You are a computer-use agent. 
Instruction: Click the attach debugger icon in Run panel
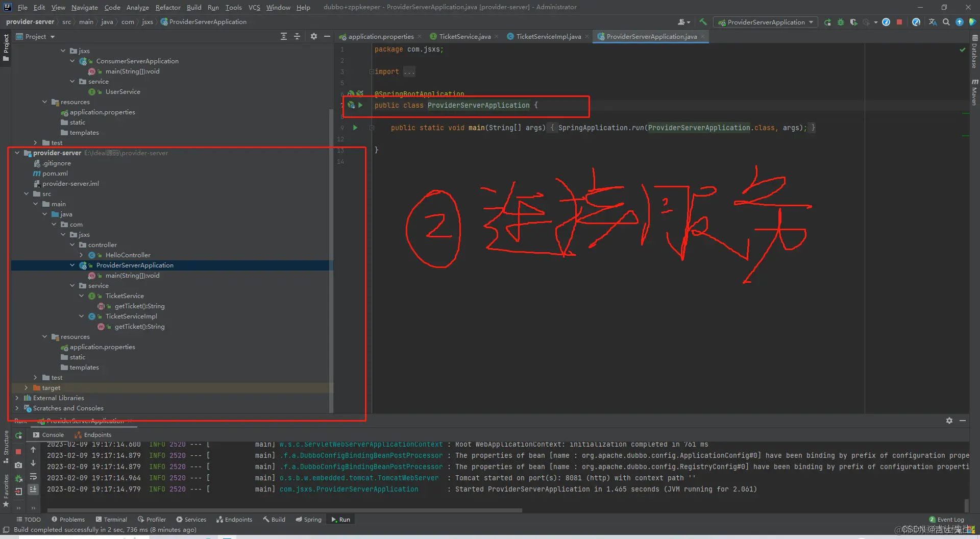tap(18, 478)
